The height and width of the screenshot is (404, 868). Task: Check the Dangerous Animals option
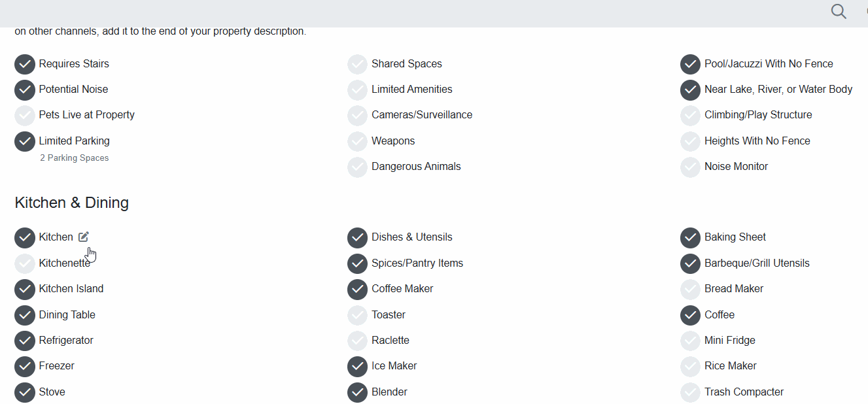point(357,167)
